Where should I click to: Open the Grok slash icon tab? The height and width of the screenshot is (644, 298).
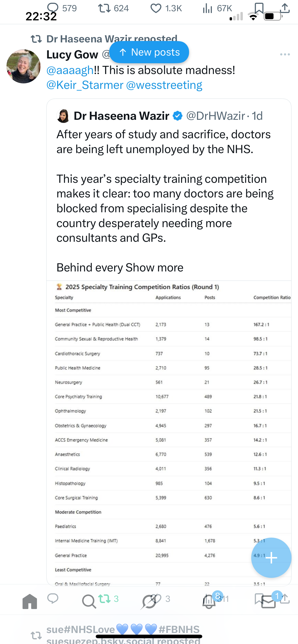[149, 601]
